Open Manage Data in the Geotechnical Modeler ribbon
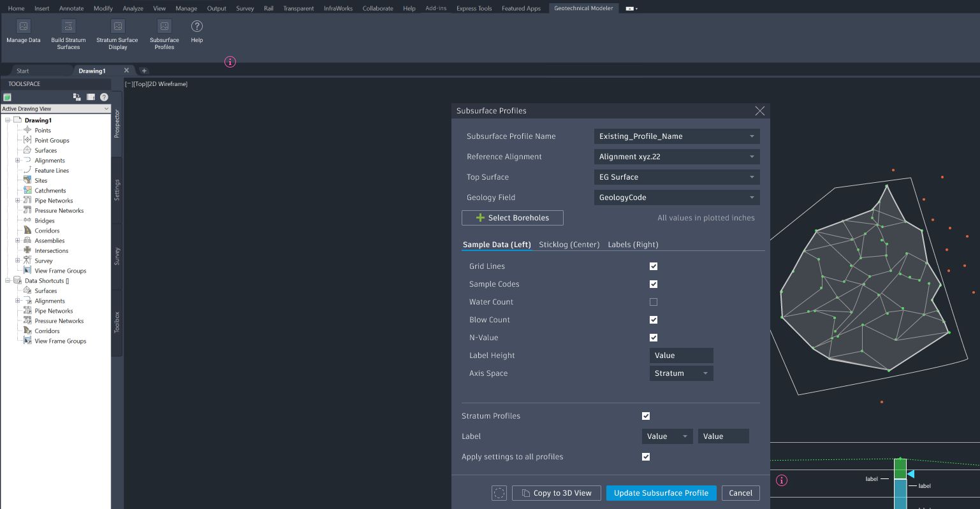Screen dimensions: 980x509 [x=23, y=34]
